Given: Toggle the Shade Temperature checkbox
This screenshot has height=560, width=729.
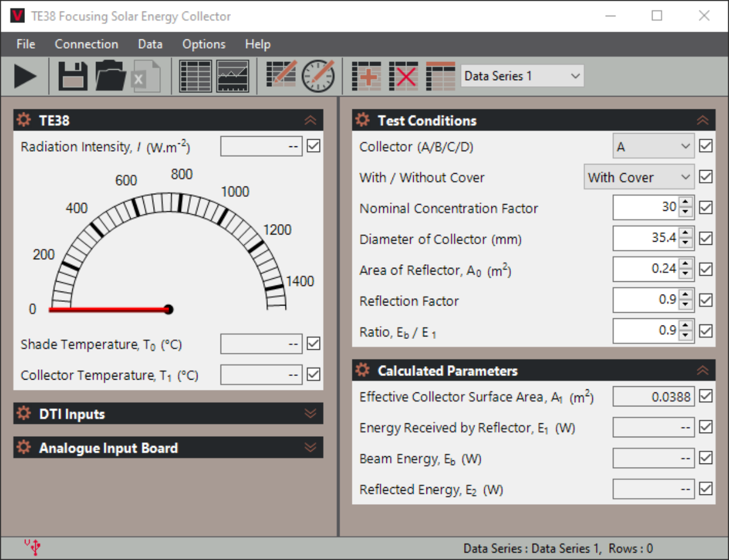Looking at the screenshot, I should (x=313, y=344).
